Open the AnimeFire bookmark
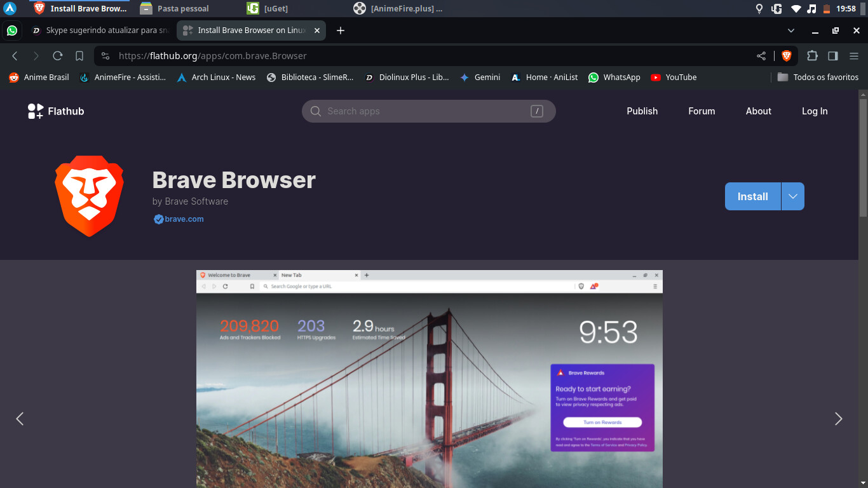The width and height of the screenshot is (868, 488). pos(123,78)
